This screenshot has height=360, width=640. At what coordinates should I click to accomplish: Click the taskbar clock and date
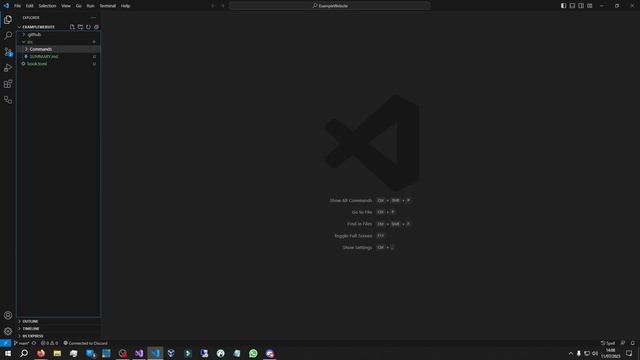(x=611, y=353)
